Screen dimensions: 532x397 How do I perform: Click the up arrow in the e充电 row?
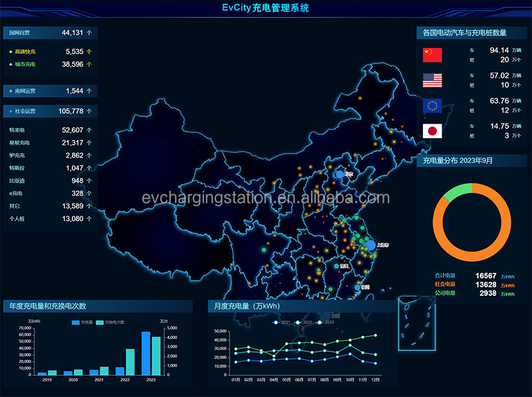pyautogui.click(x=89, y=194)
